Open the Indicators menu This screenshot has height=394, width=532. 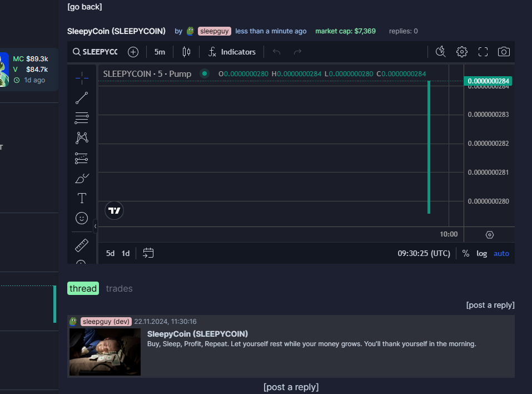pos(232,52)
